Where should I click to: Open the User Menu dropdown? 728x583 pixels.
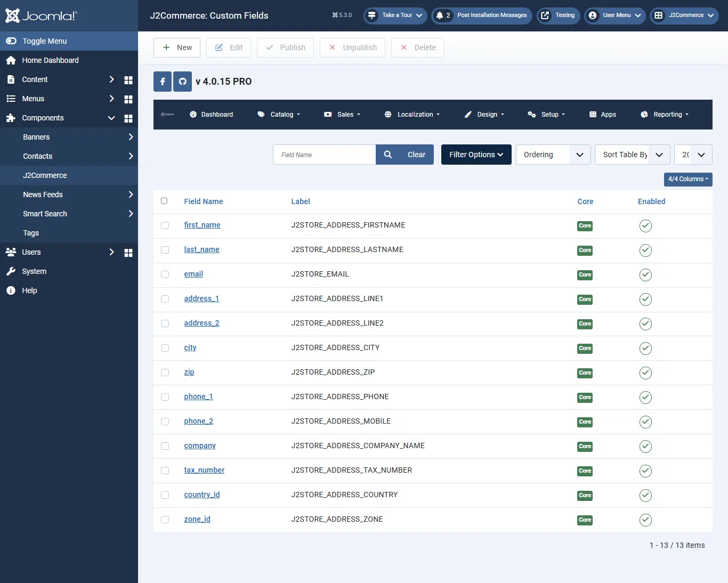tap(615, 15)
